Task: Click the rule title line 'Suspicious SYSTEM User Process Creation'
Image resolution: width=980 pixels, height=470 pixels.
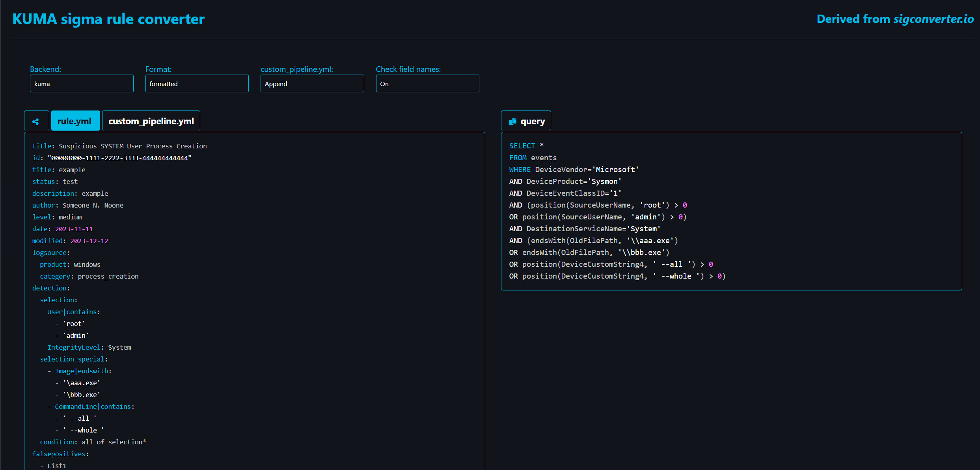Action: coord(119,146)
